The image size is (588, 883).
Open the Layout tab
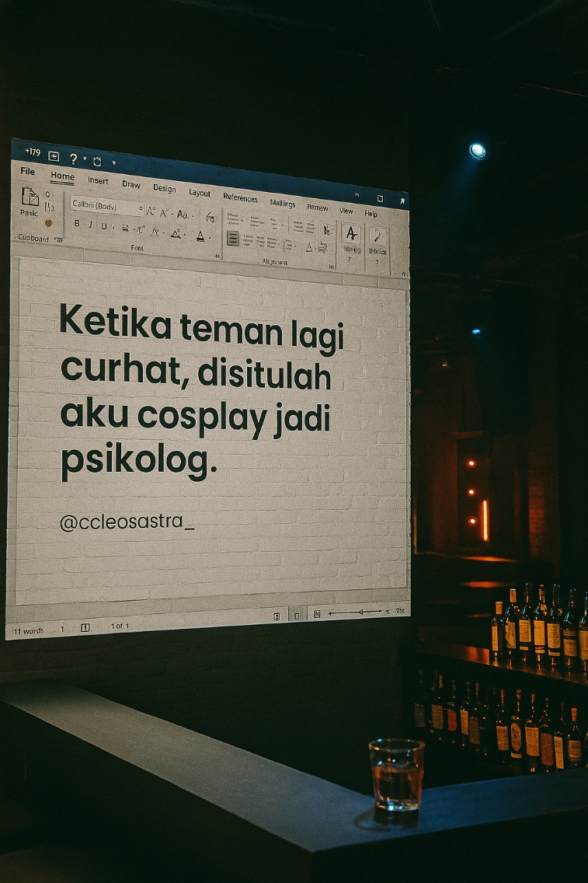pos(199,193)
